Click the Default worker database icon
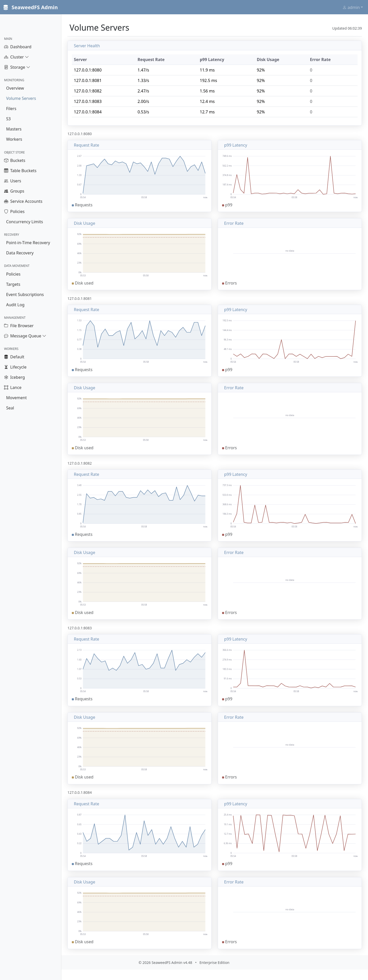Viewport: 368px width, 980px height. (x=6, y=357)
